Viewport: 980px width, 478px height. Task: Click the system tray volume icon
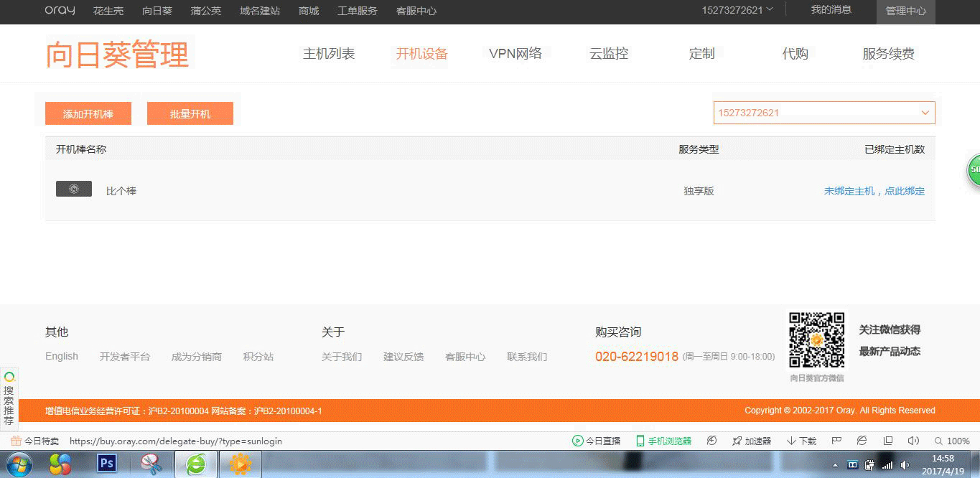pyautogui.click(x=905, y=465)
